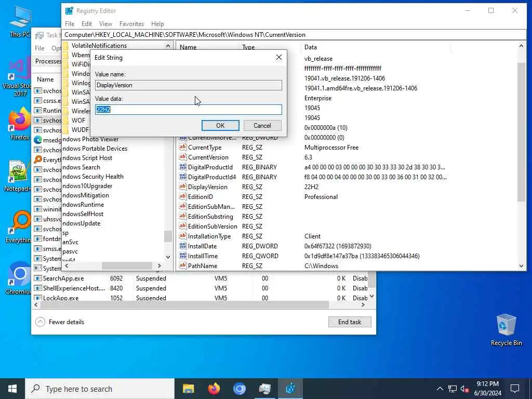Select the ndowsUpdate tree key
532x399 pixels.
tap(82, 223)
